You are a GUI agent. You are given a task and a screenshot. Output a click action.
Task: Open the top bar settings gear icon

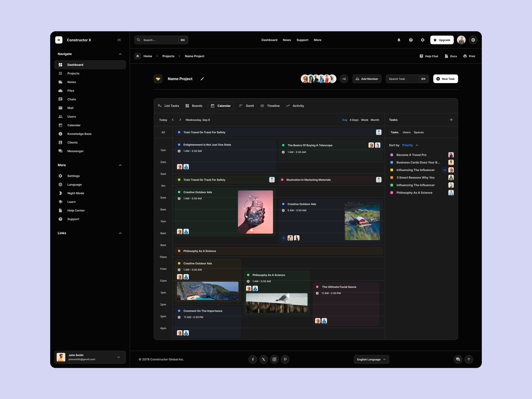click(423, 40)
